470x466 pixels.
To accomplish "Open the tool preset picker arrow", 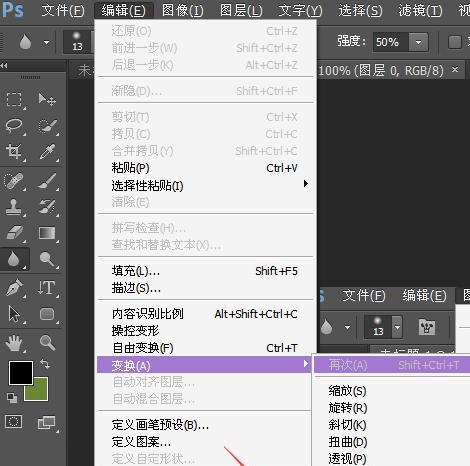I will [x=46, y=43].
